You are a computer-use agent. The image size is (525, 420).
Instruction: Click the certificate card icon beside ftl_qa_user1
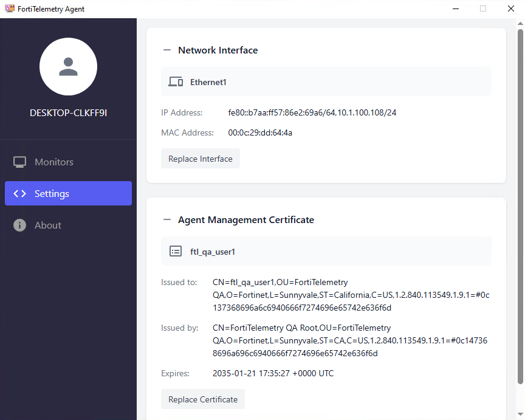coord(175,251)
